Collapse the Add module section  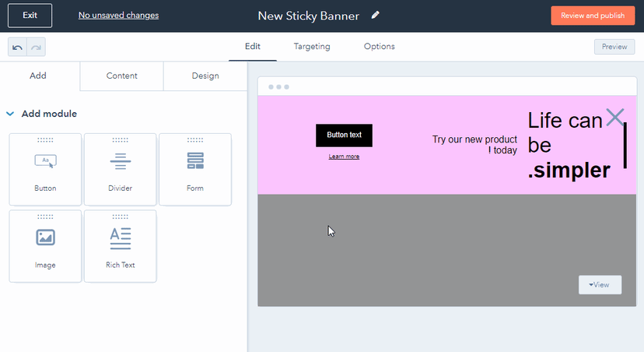[x=10, y=114]
